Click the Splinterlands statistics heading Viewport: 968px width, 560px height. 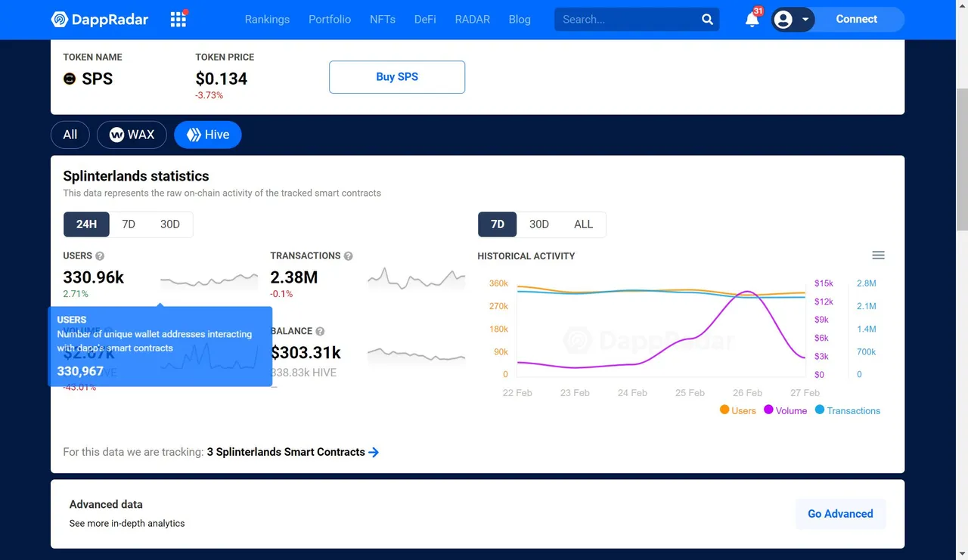tap(136, 176)
